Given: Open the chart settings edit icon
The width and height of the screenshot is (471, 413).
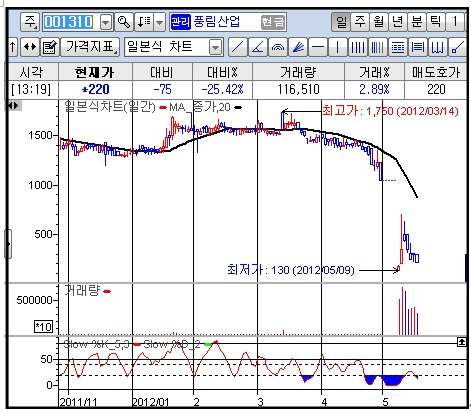Looking at the screenshot, I should pos(50,47).
